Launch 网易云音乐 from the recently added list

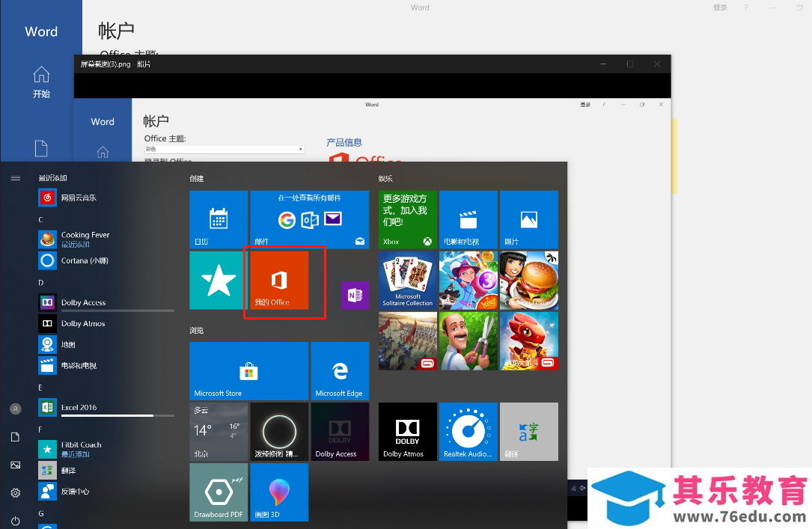click(x=106, y=198)
